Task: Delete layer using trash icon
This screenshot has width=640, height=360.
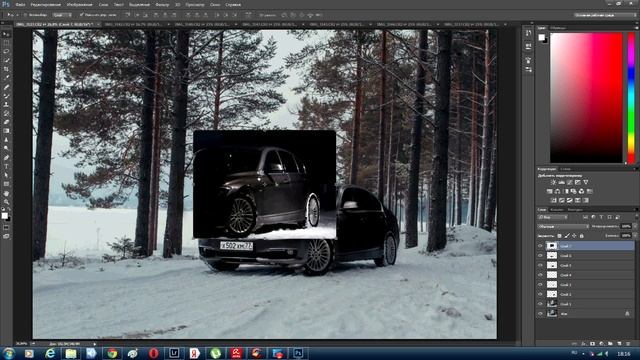Action: click(x=628, y=344)
